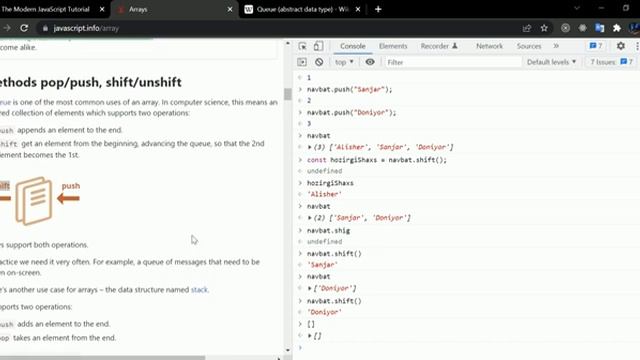The height and width of the screenshot is (360, 640).
Task: Click the push label in the diagram
Action: (x=71, y=186)
